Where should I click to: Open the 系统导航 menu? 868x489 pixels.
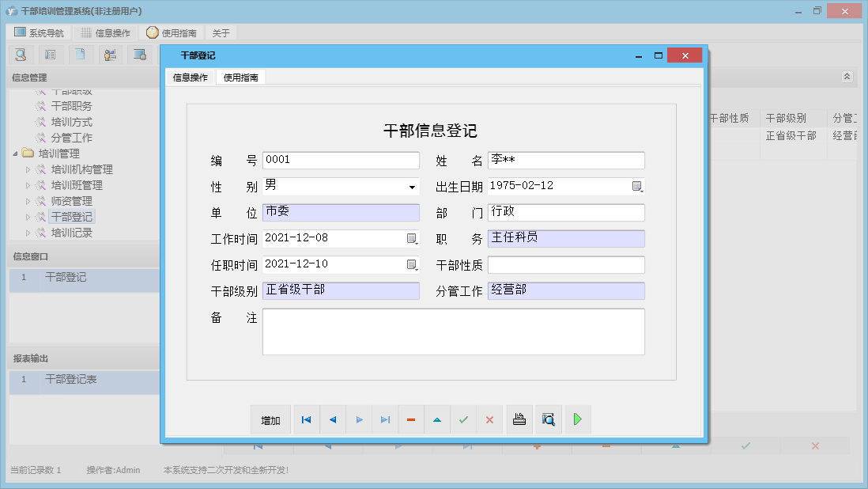(40, 33)
